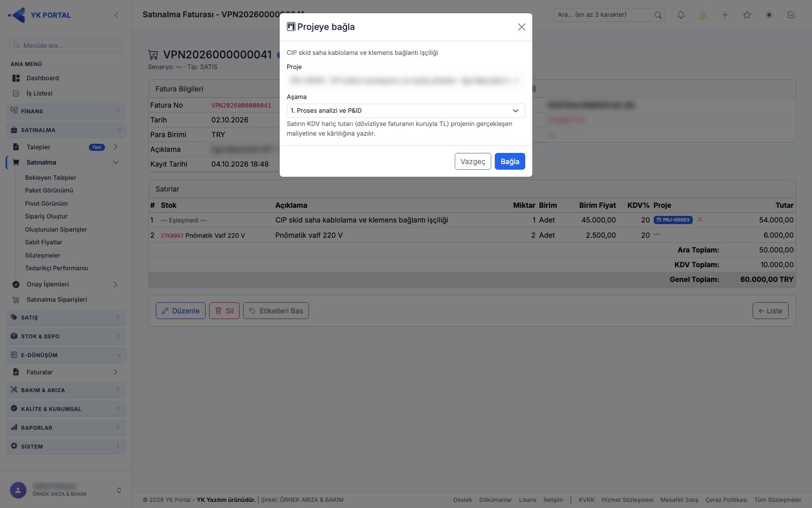Expand the FİNANS menu section
812x508 pixels.
tap(66, 111)
